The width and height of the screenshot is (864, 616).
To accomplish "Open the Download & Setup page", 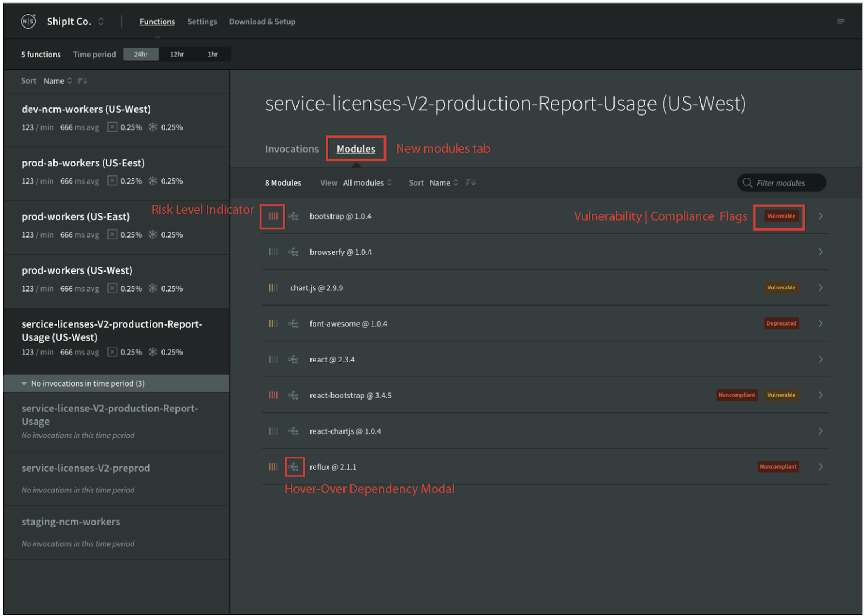I will click(x=262, y=22).
